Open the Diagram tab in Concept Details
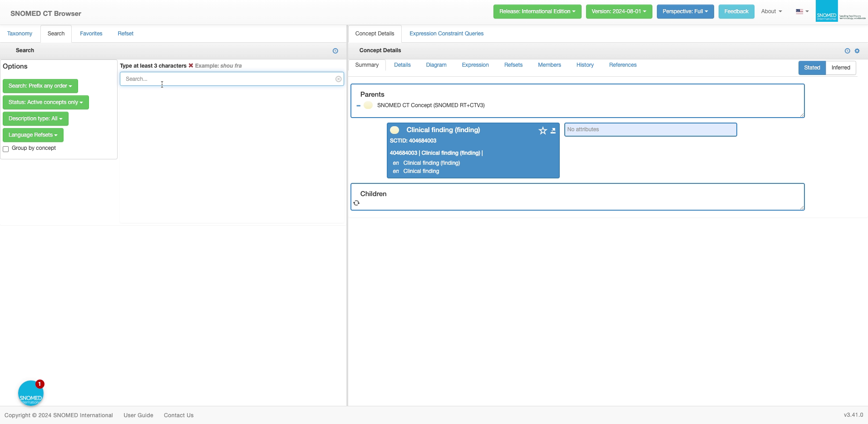The width and height of the screenshot is (868, 424). tap(436, 65)
